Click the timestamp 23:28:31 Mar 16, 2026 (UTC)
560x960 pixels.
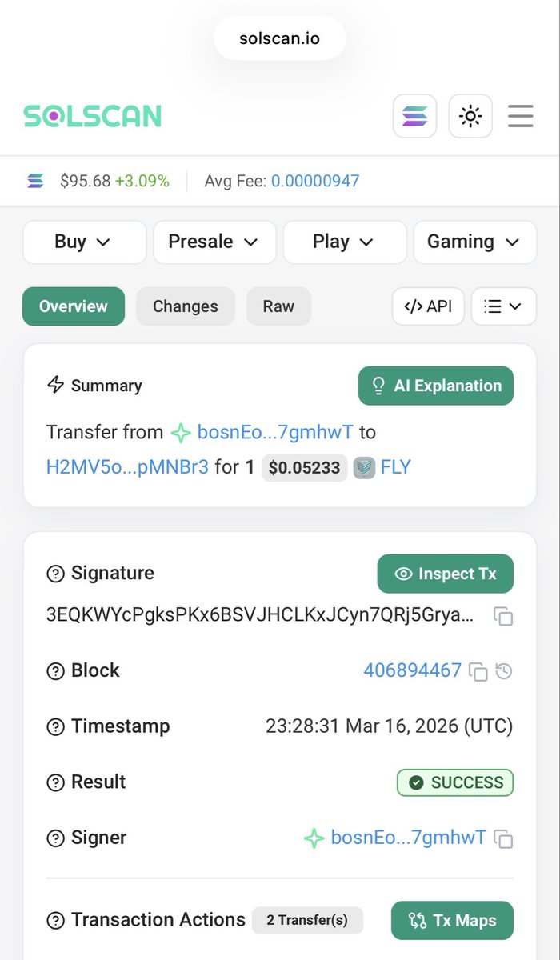click(390, 726)
